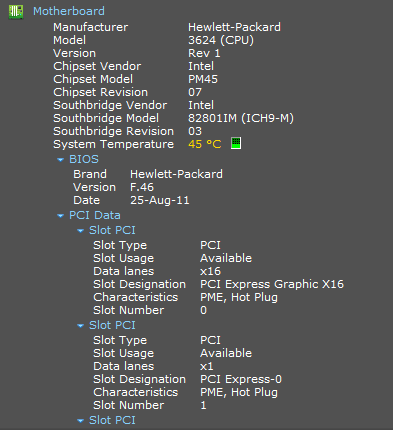Viewport: 393px width, 430px height.
Task: Select the PCI Data tree heading
Action: pyautogui.click(x=95, y=215)
